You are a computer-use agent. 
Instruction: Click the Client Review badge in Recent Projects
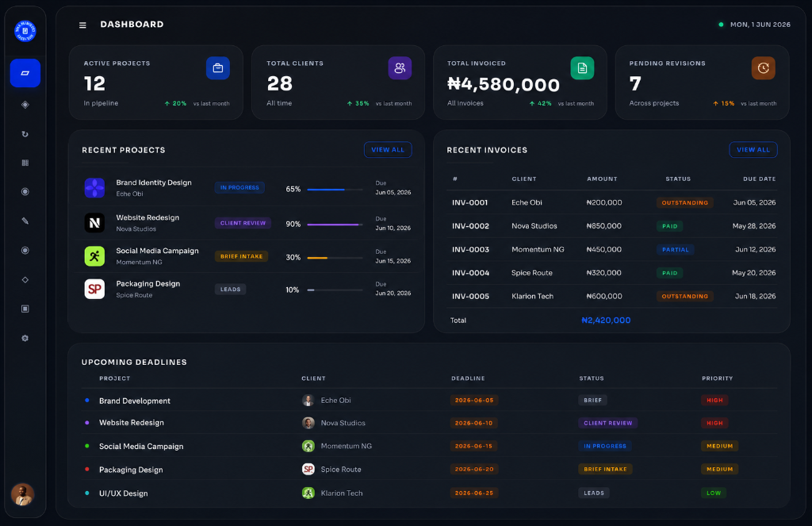click(x=243, y=223)
